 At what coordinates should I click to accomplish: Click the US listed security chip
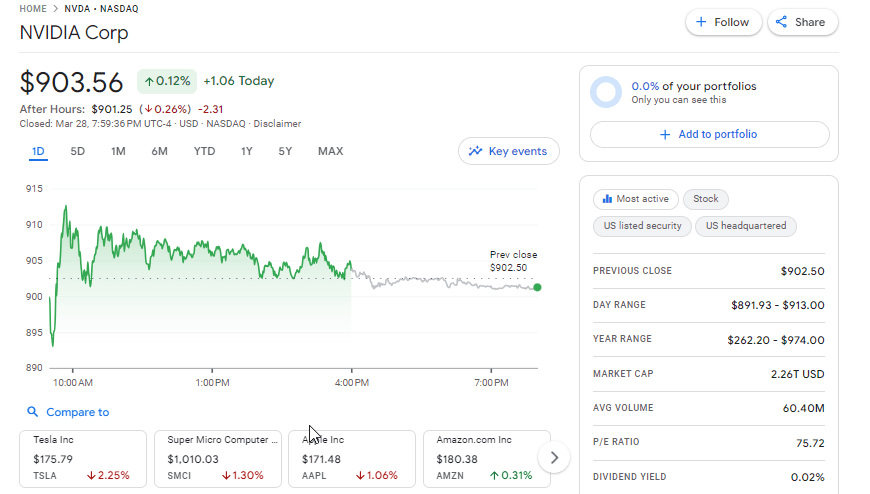click(642, 226)
